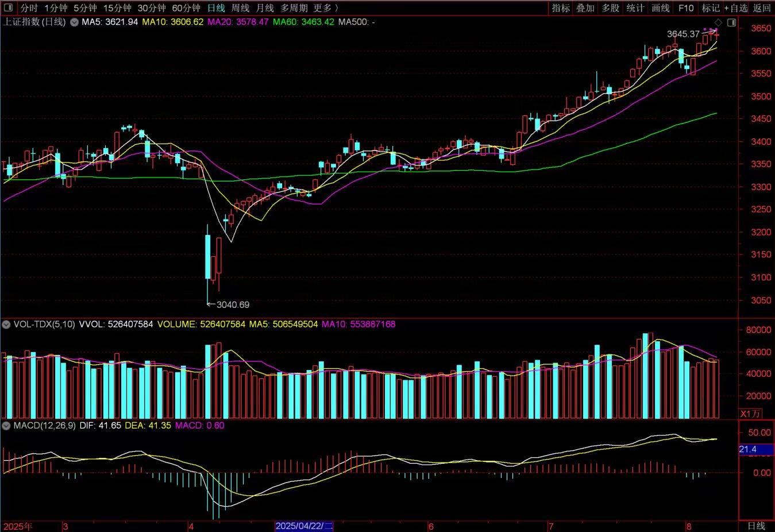Click the 叠加 overlay button
The width and height of the screenshot is (775, 532).
585,8
